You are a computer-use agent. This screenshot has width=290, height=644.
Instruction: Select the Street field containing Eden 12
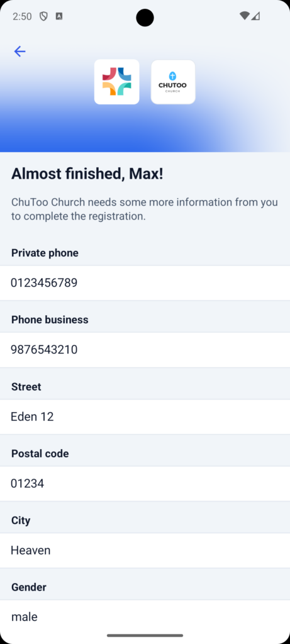145,417
